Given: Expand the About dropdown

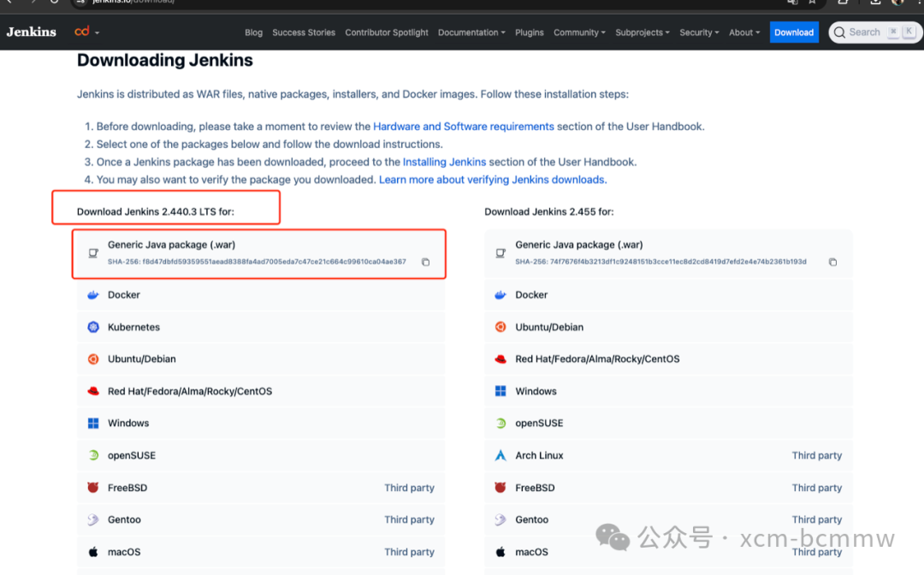Looking at the screenshot, I should [x=744, y=33].
